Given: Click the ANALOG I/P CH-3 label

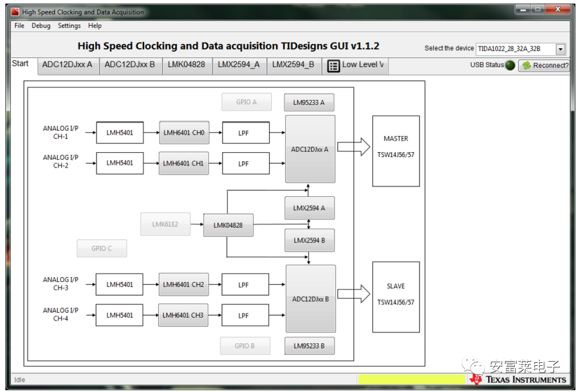Looking at the screenshot, I should click(61, 284).
